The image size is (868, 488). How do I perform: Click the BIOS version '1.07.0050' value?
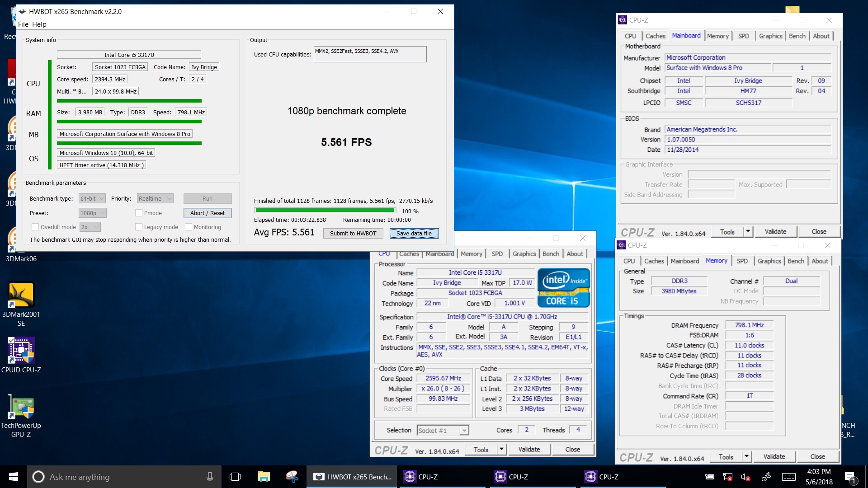(748, 139)
